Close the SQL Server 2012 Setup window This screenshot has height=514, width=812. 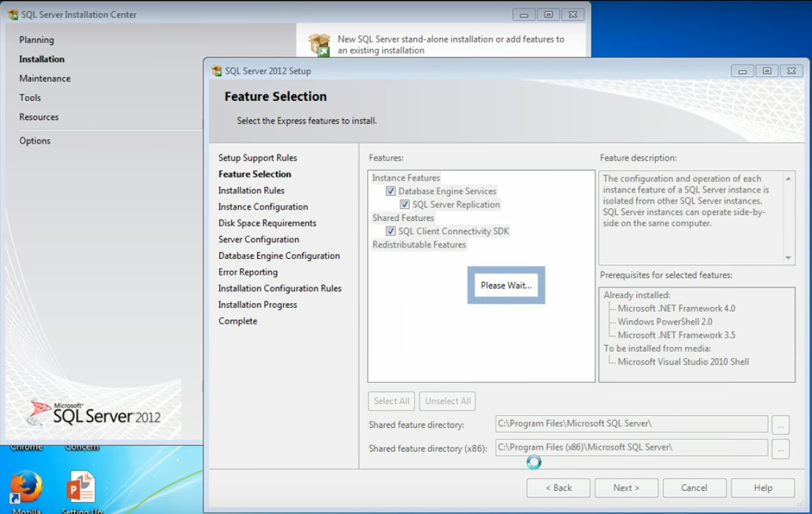pyautogui.click(x=791, y=71)
